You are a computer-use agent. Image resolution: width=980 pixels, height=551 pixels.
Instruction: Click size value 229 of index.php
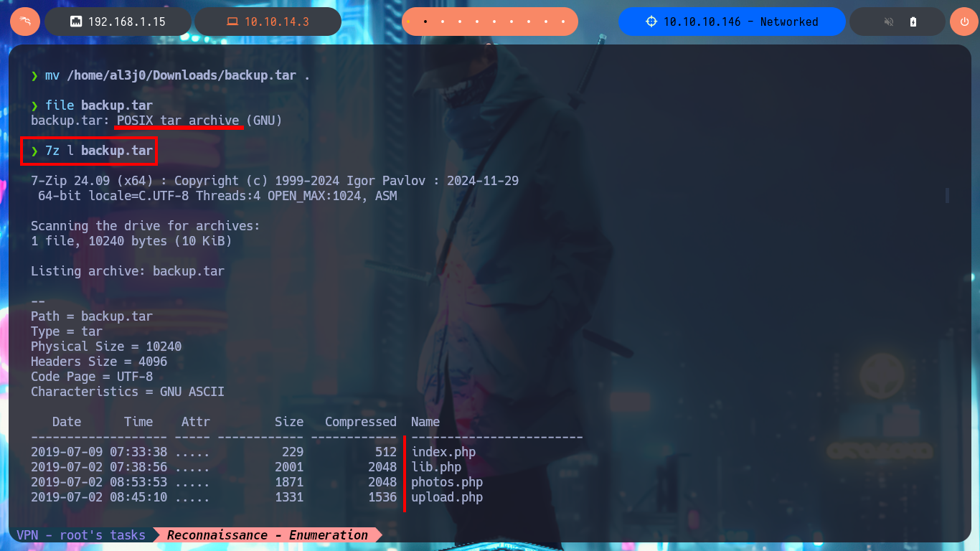293,452
